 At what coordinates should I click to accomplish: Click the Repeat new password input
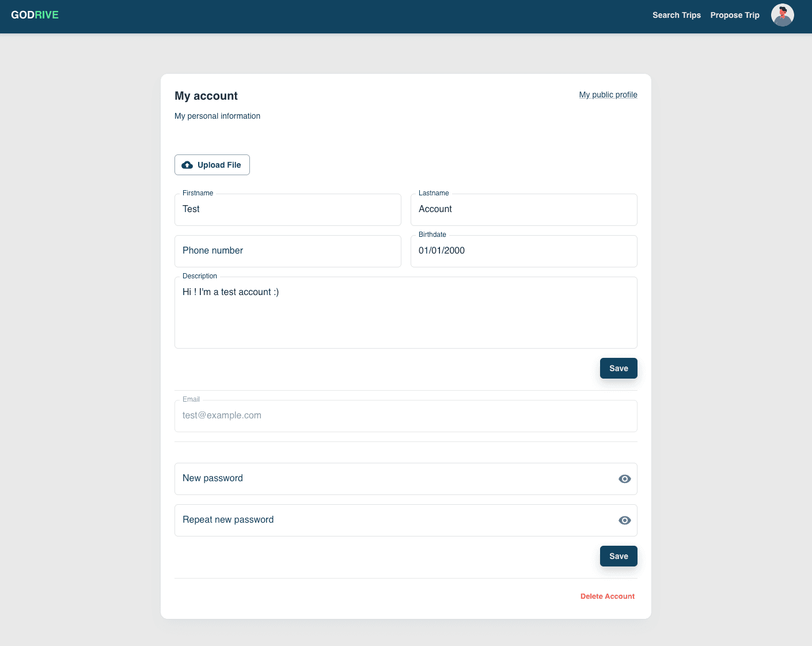[x=392, y=520]
